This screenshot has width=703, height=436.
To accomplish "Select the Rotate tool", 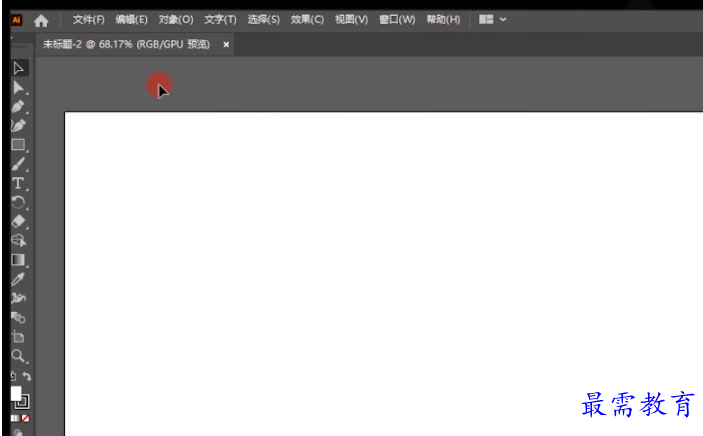I will pyautogui.click(x=18, y=202).
